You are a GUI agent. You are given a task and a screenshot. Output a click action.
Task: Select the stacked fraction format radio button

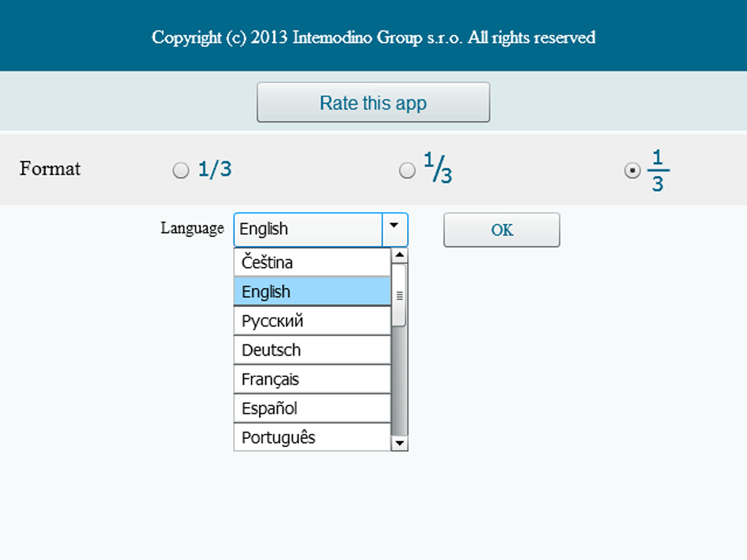pyautogui.click(x=632, y=171)
